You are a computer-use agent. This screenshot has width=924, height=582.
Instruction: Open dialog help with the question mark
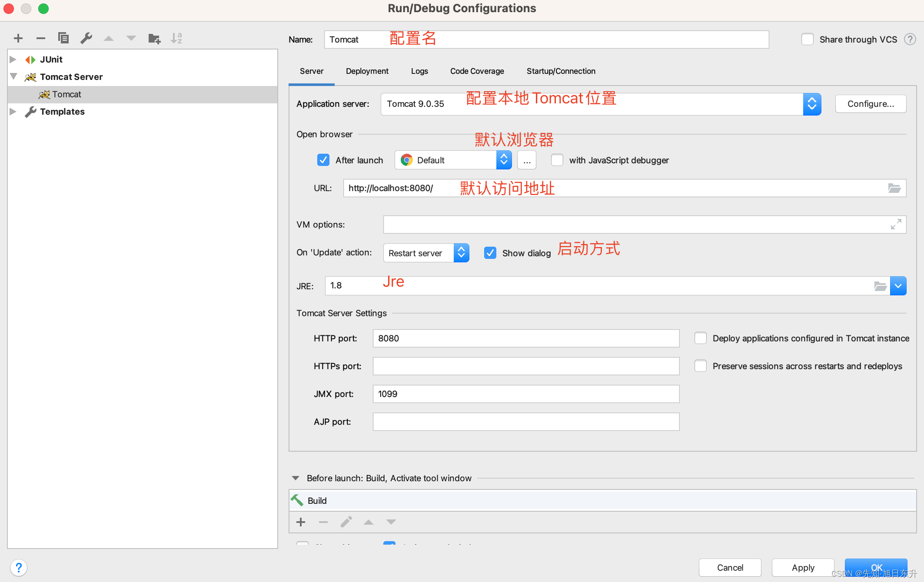pyautogui.click(x=19, y=568)
